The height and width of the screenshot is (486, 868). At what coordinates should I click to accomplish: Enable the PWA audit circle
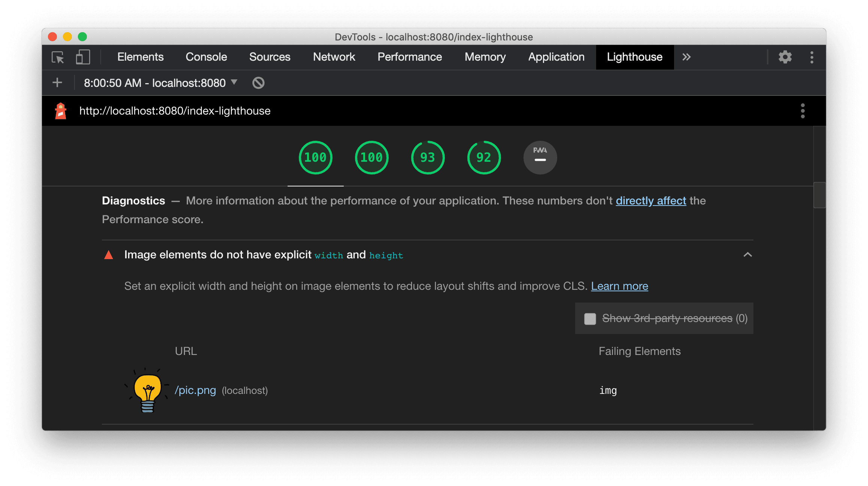[540, 157]
